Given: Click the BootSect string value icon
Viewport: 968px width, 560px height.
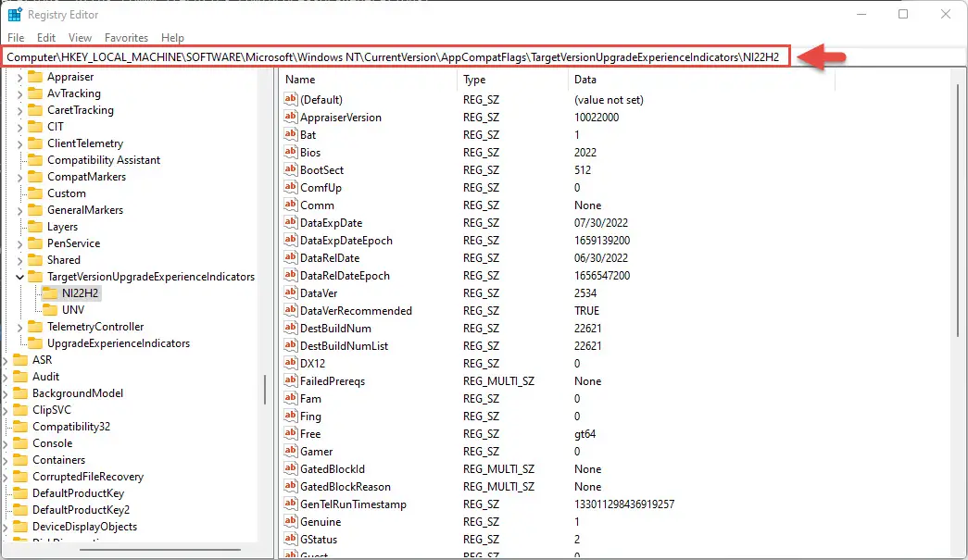Looking at the screenshot, I should click(291, 169).
